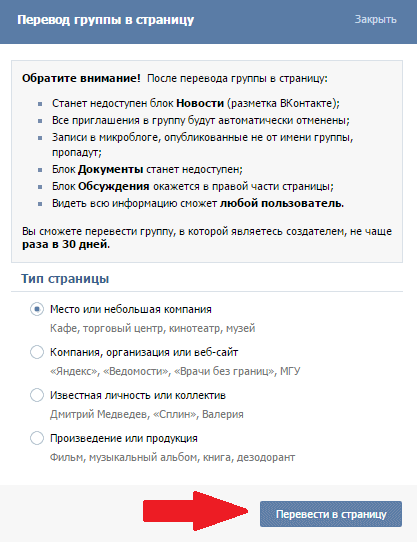Image resolution: width=417 pixels, height=542 pixels.
Task: Select the Место или небольшая компания radio button
Action: click(37, 309)
